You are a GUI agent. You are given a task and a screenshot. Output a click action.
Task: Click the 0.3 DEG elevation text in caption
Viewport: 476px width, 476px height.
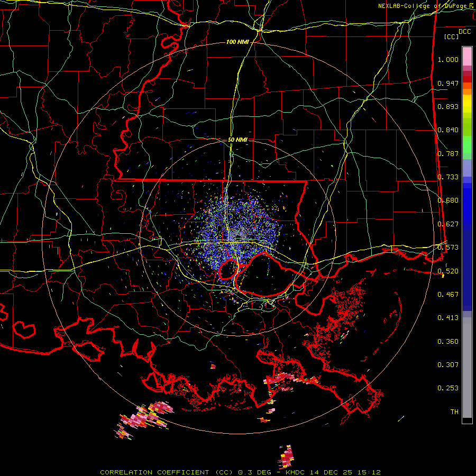[x=255, y=472]
